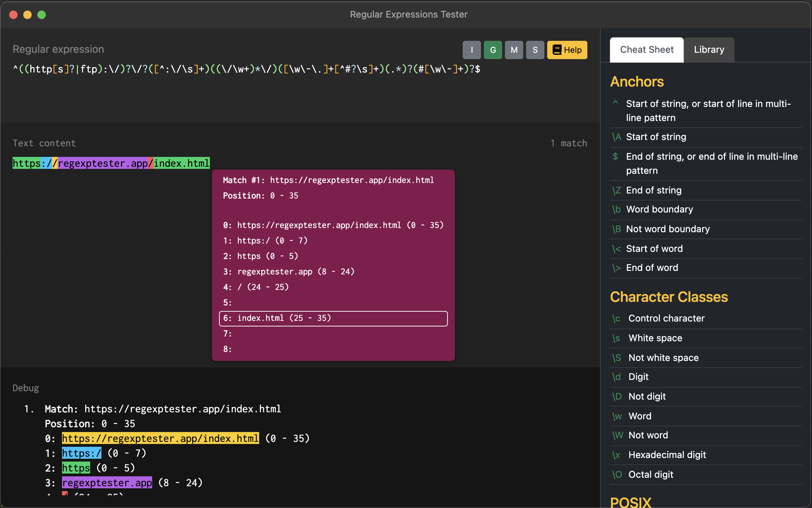Select group 6 index.html in match popup
This screenshot has height=508, width=812.
coord(333,318)
